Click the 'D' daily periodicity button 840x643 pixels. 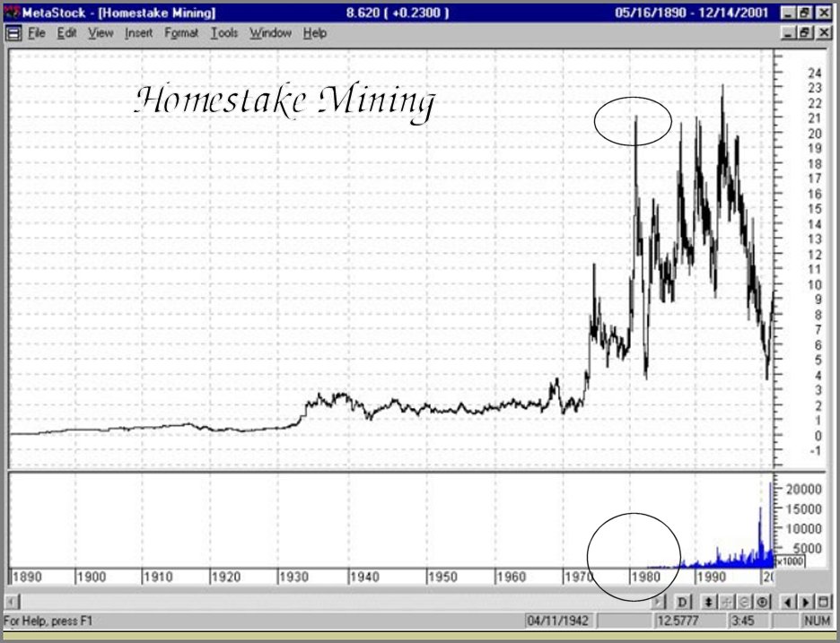tap(683, 601)
